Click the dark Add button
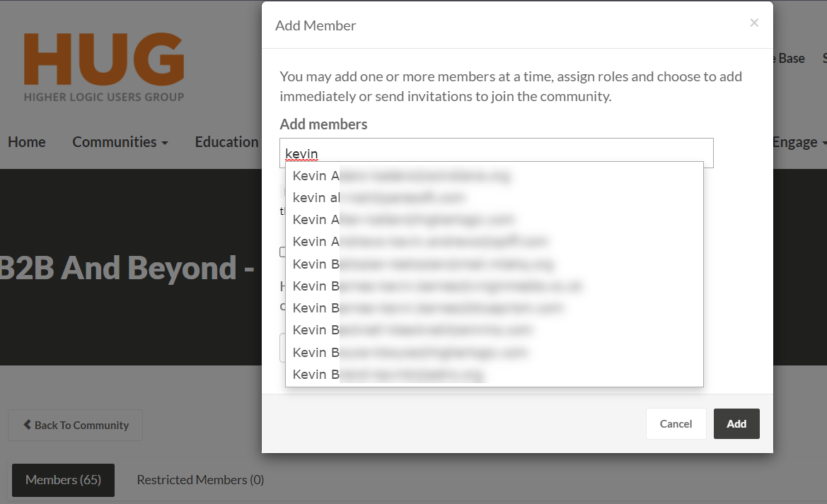 click(x=736, y=424)
